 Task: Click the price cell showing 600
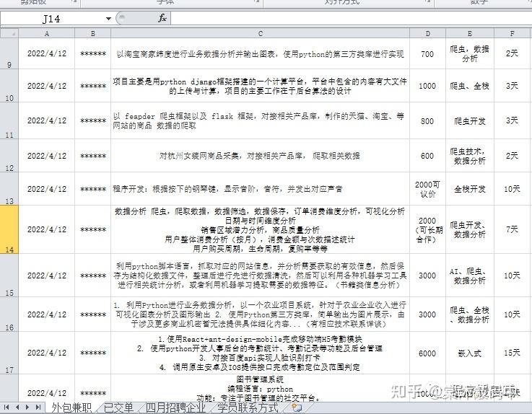click(x=427, y=156)
